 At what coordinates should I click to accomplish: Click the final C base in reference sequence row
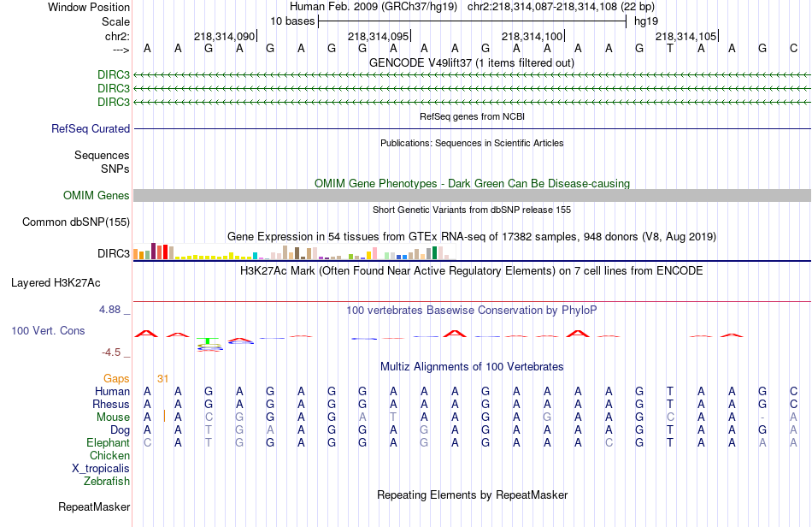click(x=793, y=49)
